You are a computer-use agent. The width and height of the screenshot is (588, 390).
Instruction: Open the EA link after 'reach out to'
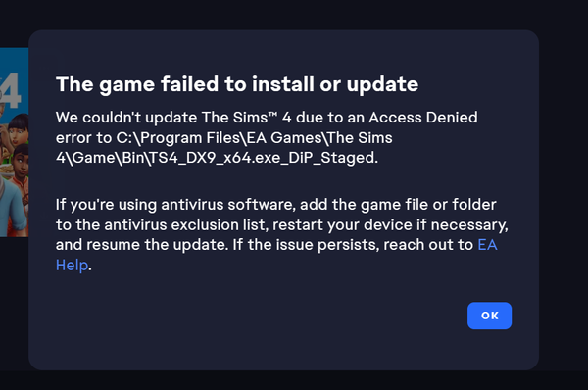[487, 245]
